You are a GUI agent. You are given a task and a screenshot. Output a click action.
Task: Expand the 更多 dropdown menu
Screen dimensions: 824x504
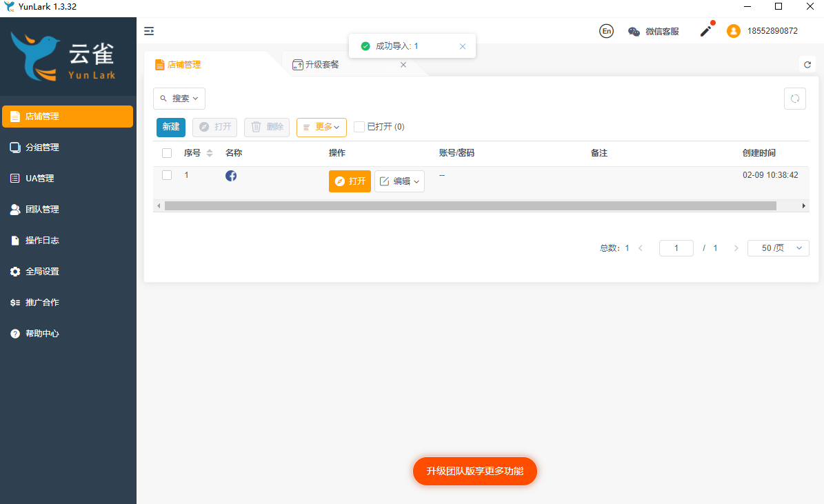point(321,127)
